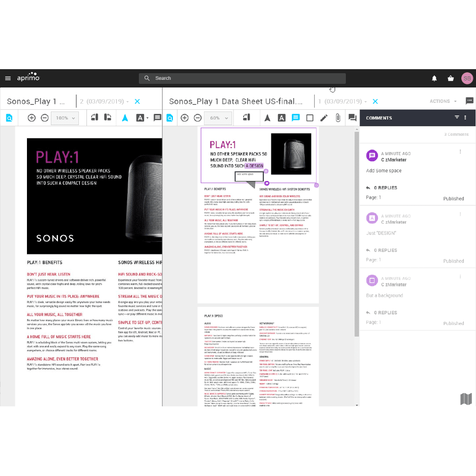Open the map icon at bottom right
476x476 pixels.
coord(466,399)
